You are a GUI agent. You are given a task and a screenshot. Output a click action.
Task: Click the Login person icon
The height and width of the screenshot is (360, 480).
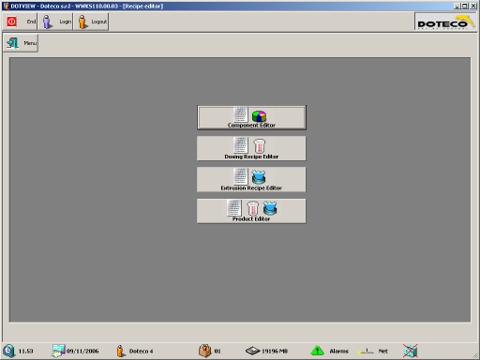pos(47,22)
